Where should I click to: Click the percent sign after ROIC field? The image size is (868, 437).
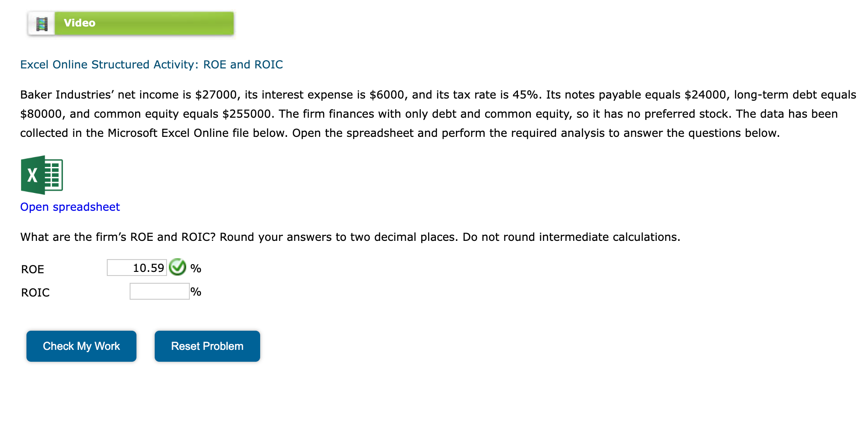pyautogui.click(x=195, y=291)
